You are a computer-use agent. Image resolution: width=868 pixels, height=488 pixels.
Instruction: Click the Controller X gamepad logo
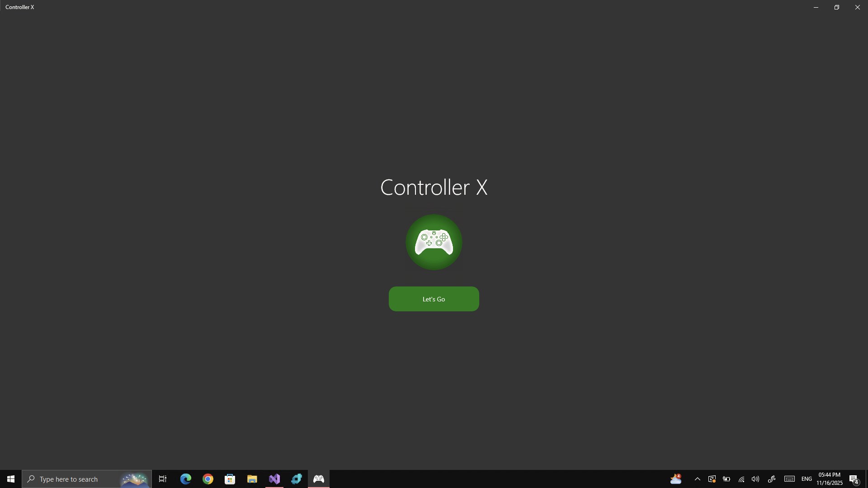click(x=433, y=242)
